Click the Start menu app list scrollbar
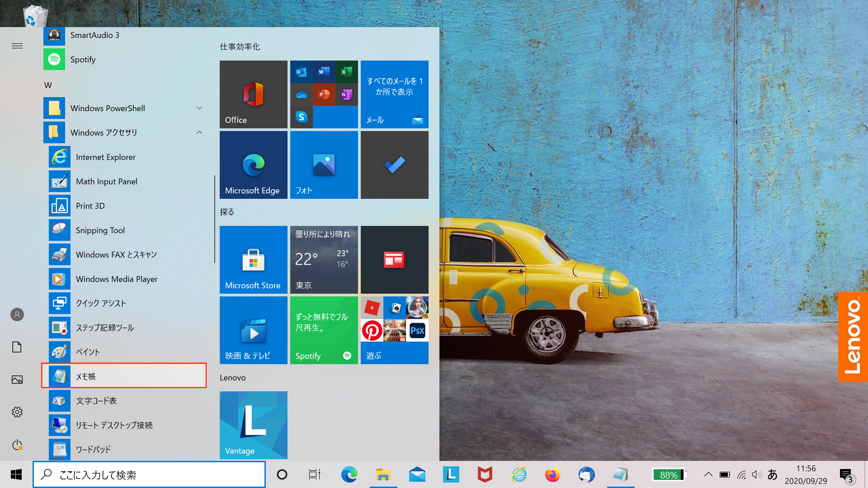The image size is (868, 488). [214, 219]
